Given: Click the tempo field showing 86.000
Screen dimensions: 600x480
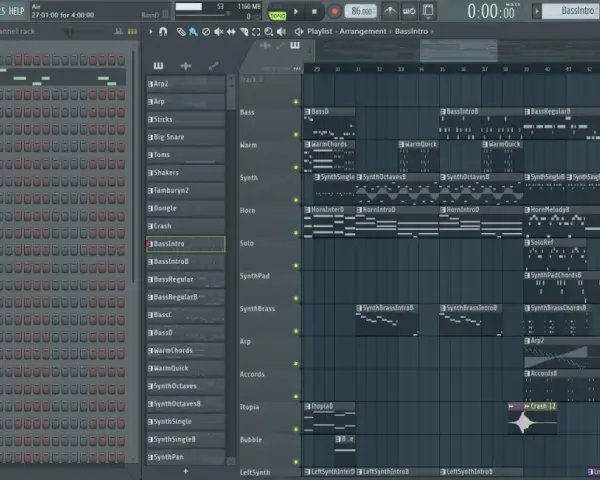Looking at the screenshot, I should (x=360, y=11).
